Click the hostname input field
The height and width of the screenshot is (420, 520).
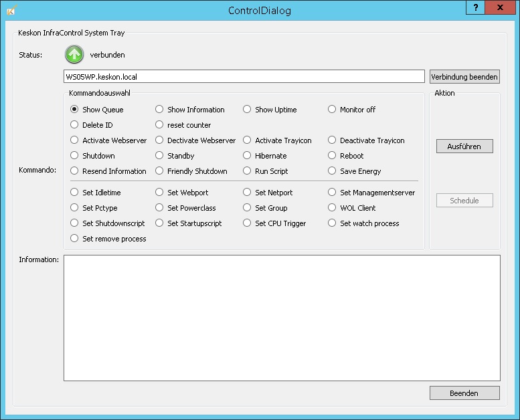tap(244, 77)
